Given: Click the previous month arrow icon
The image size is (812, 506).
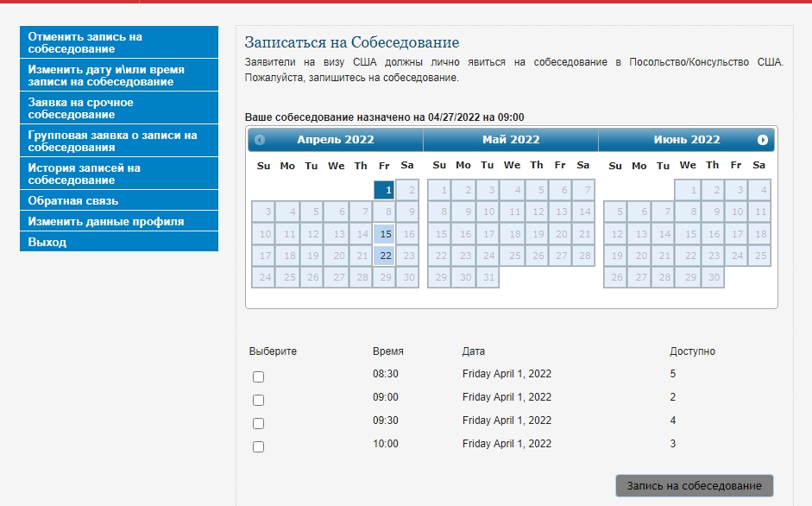Looking at the screenshot, I should pos(260,140).
